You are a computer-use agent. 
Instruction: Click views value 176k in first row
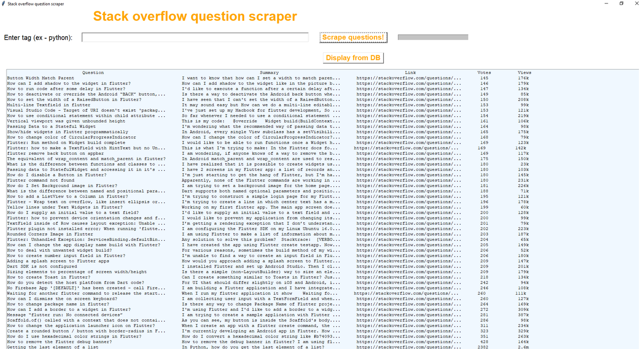(523, 78)
